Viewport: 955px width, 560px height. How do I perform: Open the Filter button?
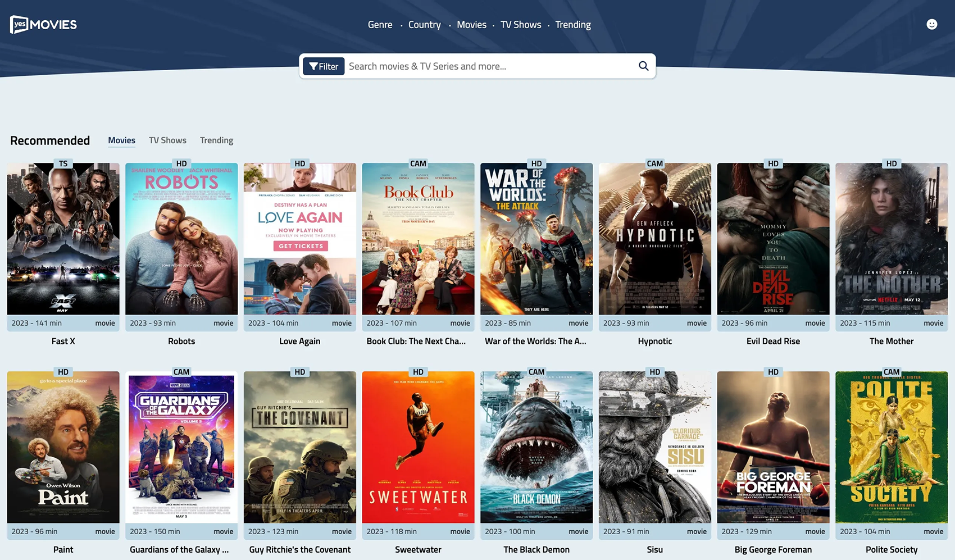324,66
